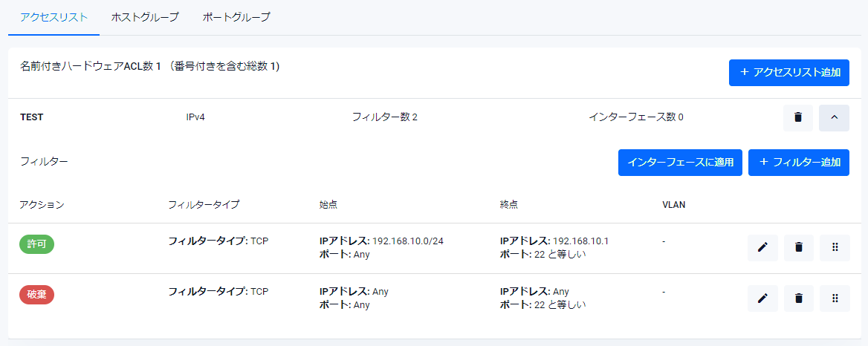
Task: Click the インターフェース数 0 label
Action: (x=635, y=117)
